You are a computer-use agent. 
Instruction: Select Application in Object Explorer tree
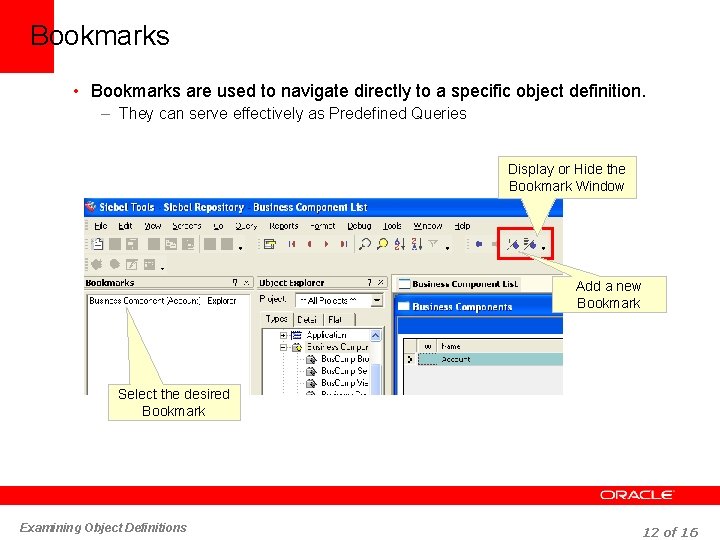pos(326,335)
